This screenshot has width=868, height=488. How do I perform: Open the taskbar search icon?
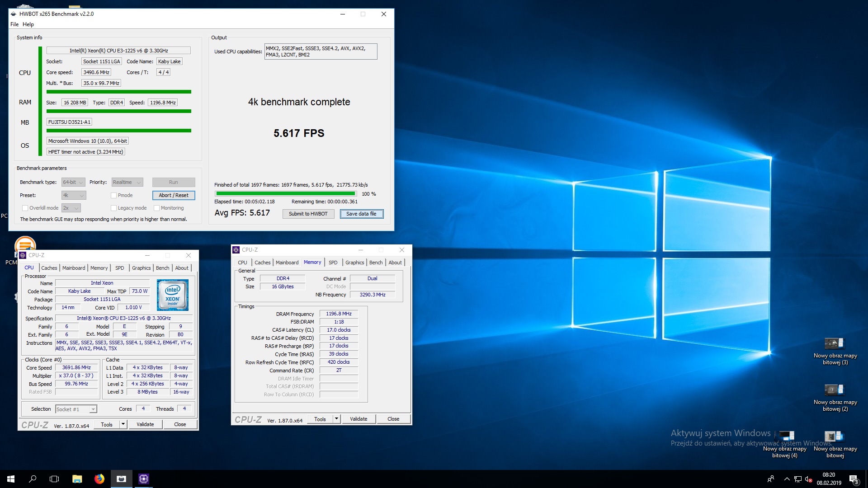click(x=33, y=479)
